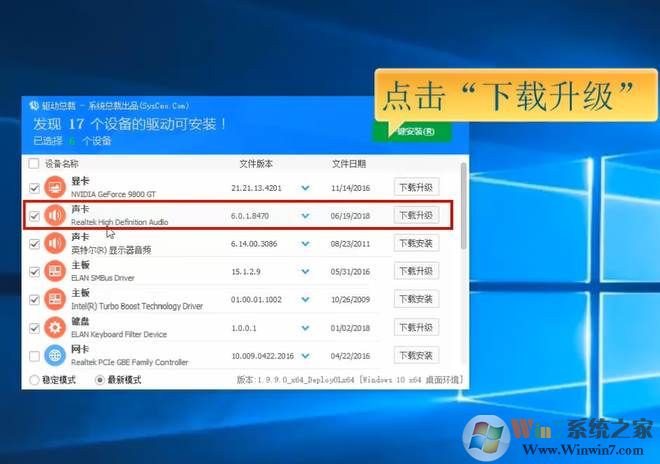Viewport: 660px width, 464px height.
Task: Click the green 一键安装(R) button
Action: point(412,131)
